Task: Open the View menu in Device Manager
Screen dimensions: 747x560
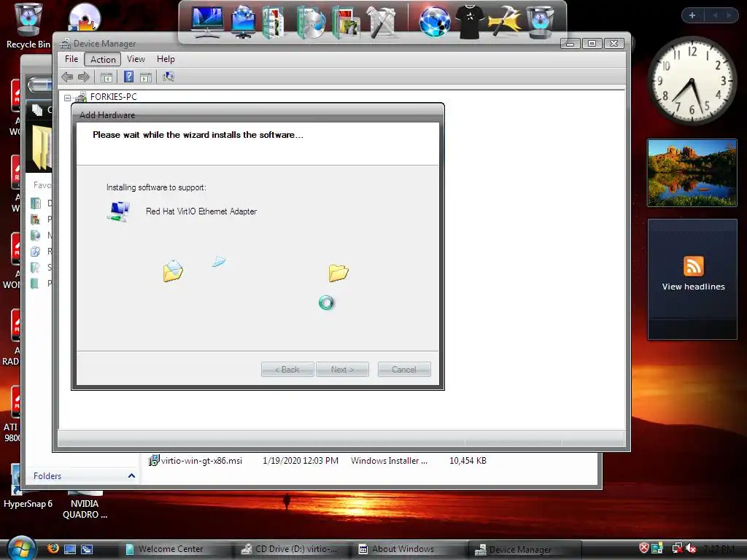Action: click(136, 59)
